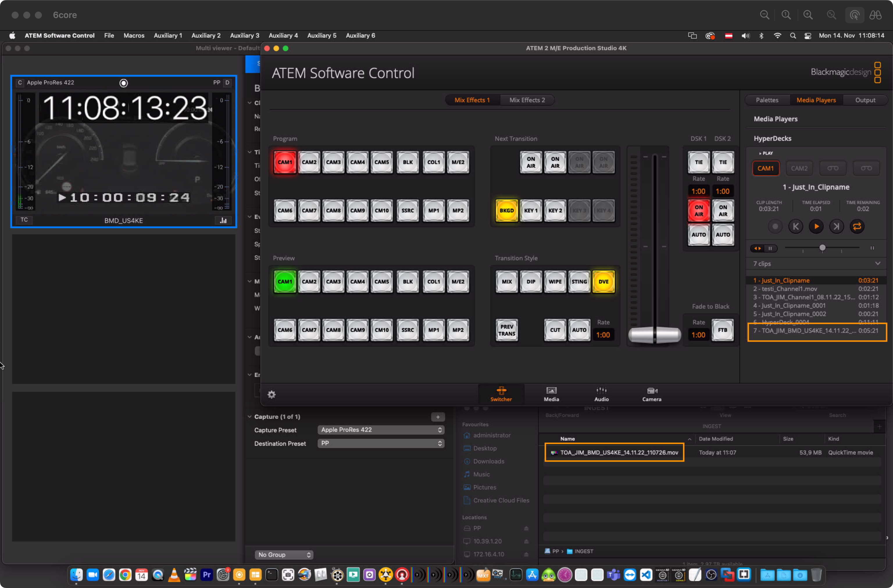Screen dimensions: 893x588
Task: Open Control Center in menu bar
Action: (808, 36)
